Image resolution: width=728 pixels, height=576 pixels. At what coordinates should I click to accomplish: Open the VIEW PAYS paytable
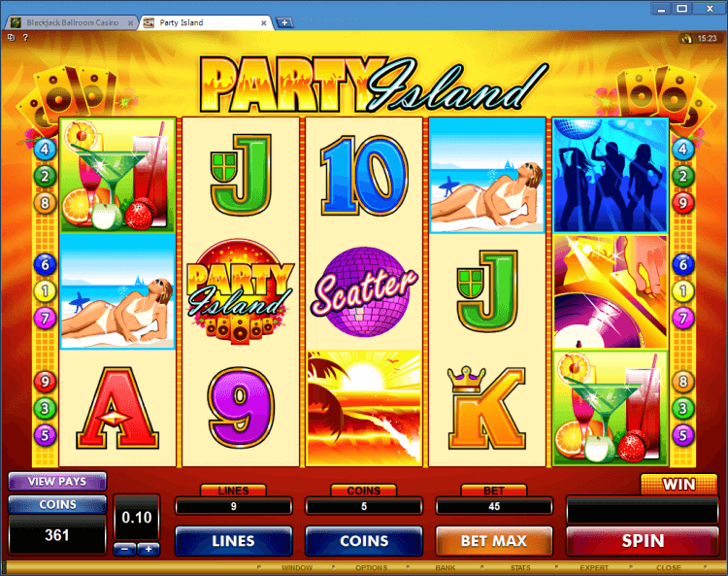coord(57,481)
